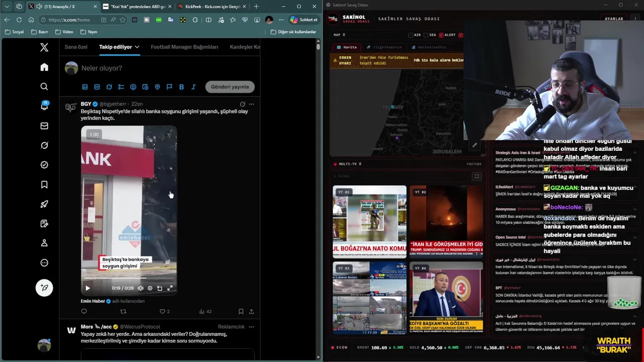Click the round compose post button
This screenshot has width=644, height=362.
(44, 288)
